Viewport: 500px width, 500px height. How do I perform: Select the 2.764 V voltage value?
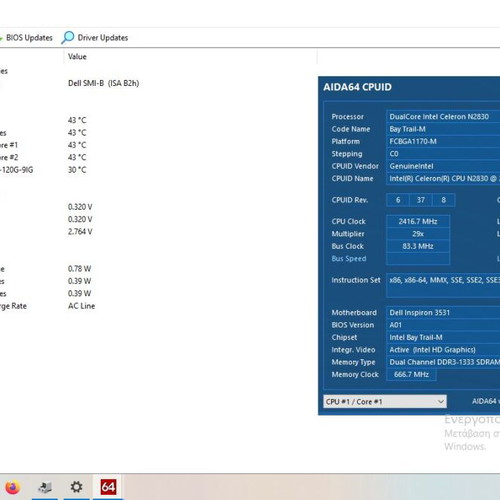pyautogui.click(x=80, y=232)
